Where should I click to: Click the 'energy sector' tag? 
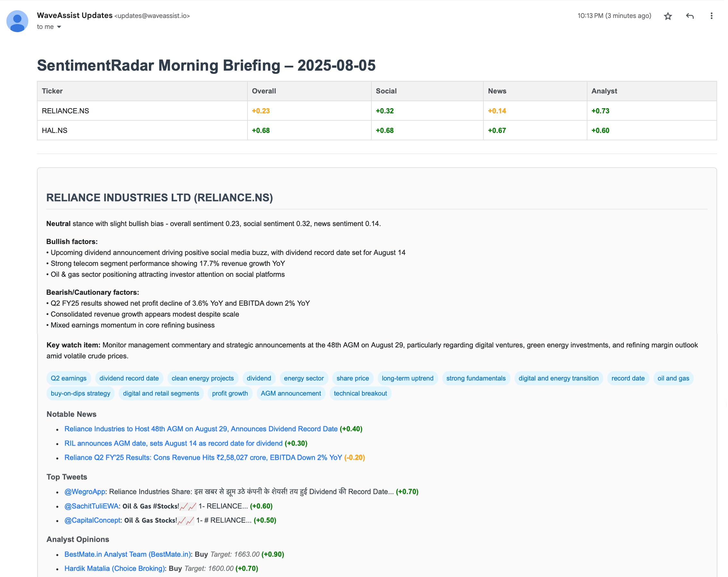pos(304,378)
